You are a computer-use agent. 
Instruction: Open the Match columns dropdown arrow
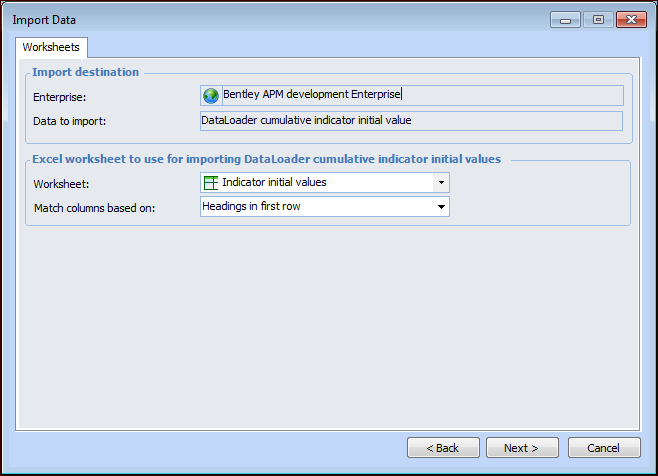tap(440, 207)
